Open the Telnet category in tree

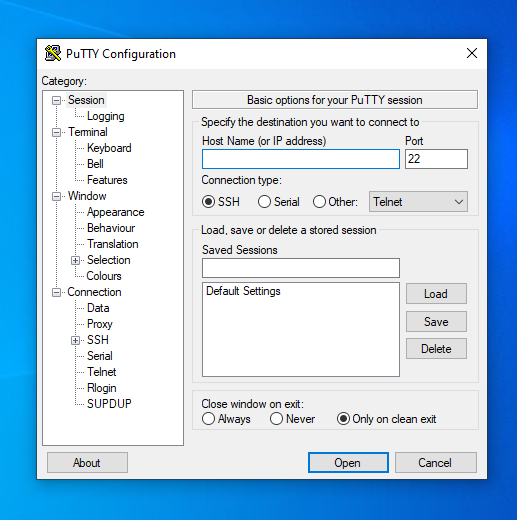[x=101, y=372]
